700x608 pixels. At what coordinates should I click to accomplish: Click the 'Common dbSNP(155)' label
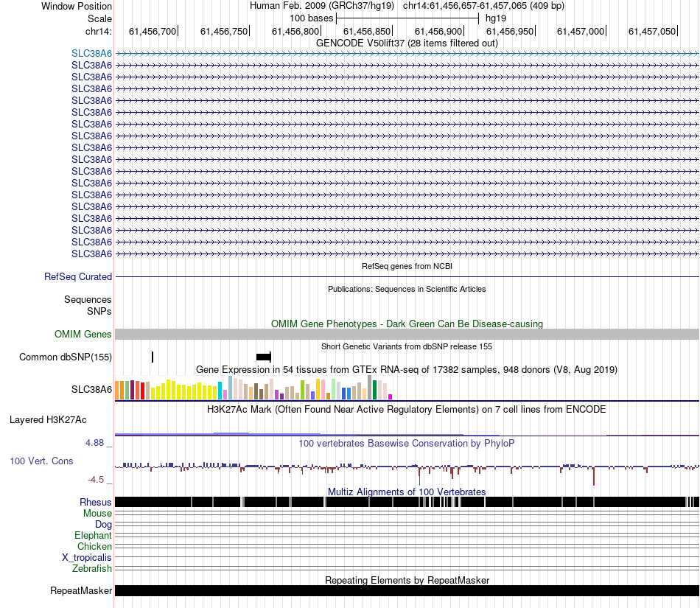66,357
